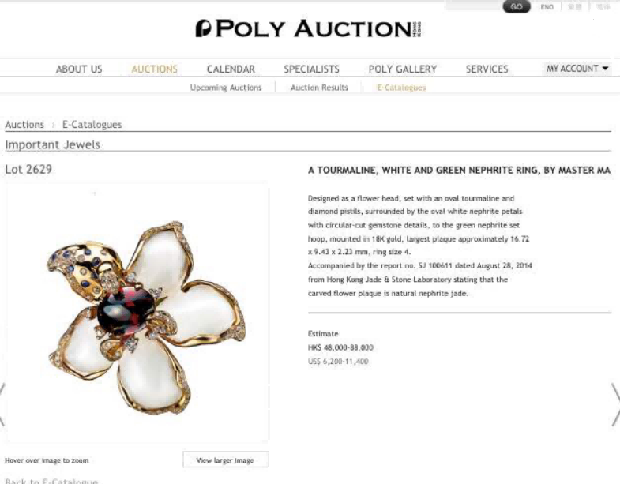The width and height of the screenshot is (620, 484).
Task: Click the GO search button
Action: [516, 6]
